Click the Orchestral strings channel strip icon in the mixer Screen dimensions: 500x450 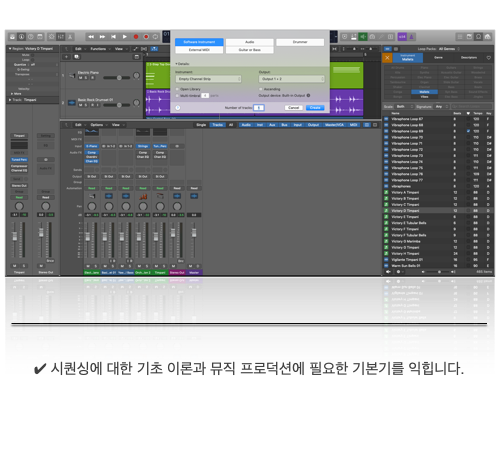[143, 196]
